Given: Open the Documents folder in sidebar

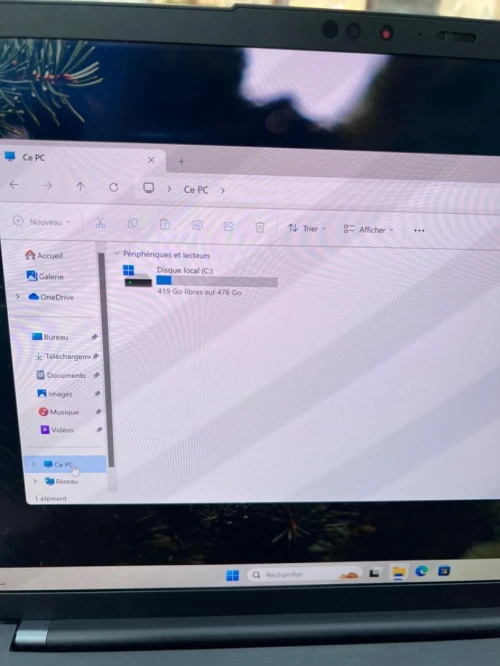Looking at the screenshot, I should (61, 375).
